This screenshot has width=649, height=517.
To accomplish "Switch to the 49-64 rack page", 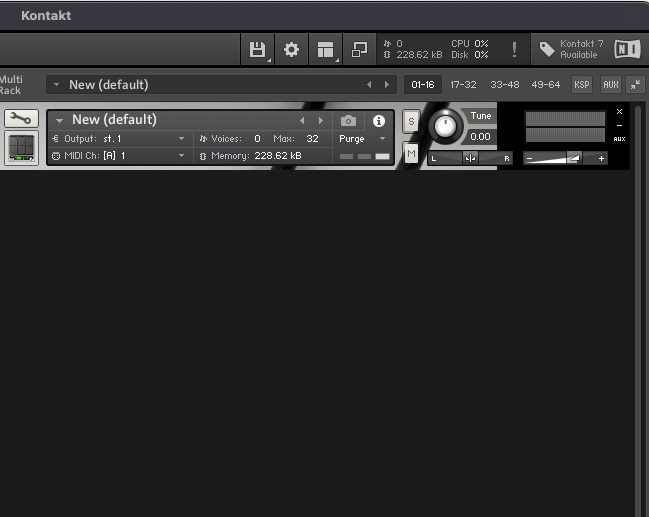I will point(546,85).
